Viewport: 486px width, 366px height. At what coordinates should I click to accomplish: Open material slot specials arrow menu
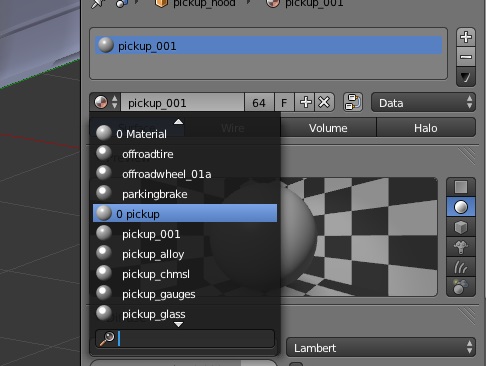point(466,77)
